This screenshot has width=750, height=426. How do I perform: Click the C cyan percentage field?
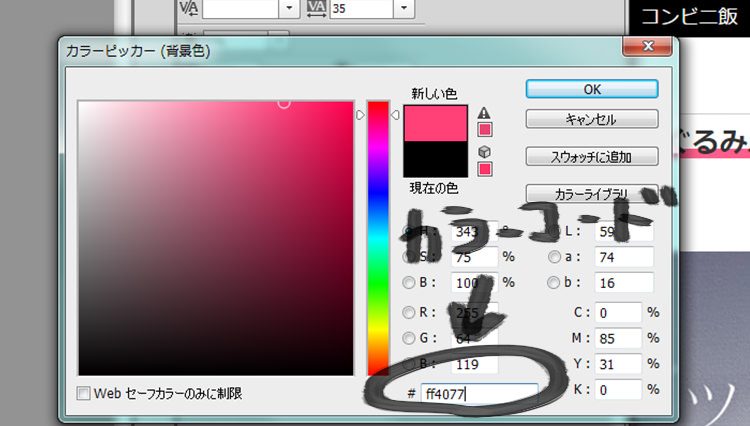(618, 313)
